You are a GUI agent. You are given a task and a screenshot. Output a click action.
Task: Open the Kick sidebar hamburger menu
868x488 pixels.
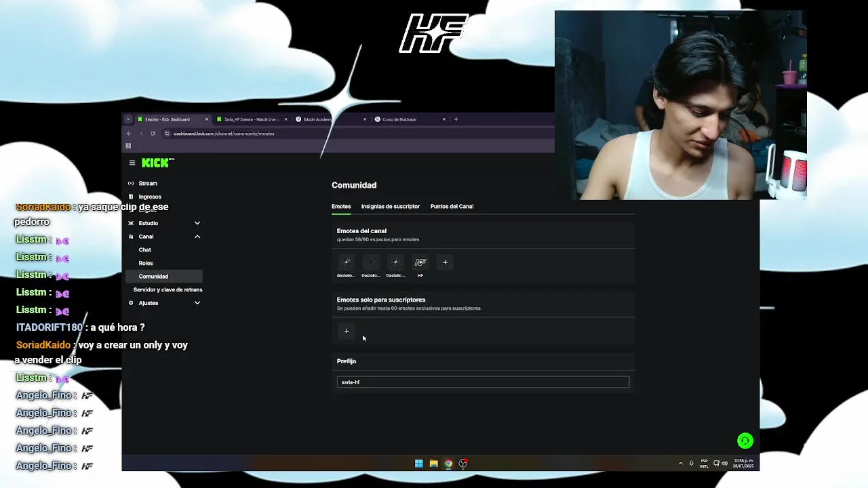132,163
